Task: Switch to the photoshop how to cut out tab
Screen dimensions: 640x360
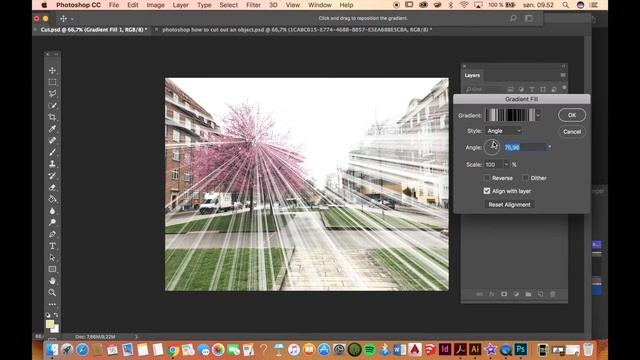Action: coord(297,30)
